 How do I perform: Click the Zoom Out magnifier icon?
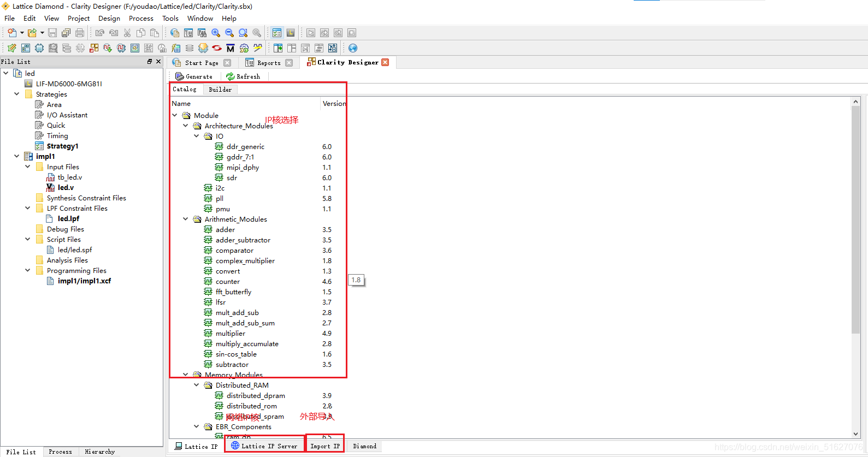tap(229, 33)
